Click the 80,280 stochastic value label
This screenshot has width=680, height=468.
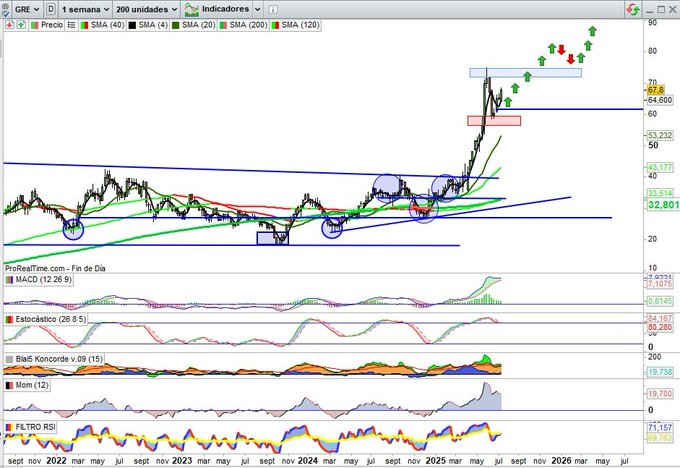[x=660, y=327]
